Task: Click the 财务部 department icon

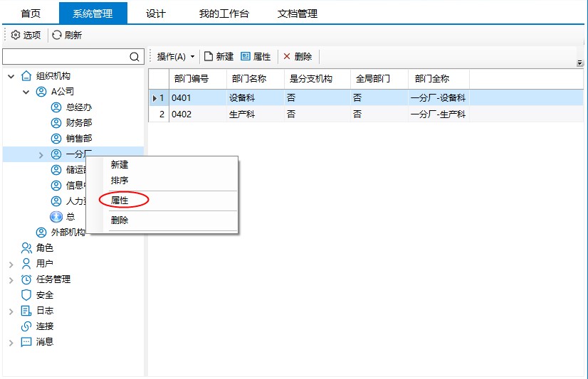Action: (56, 123)
